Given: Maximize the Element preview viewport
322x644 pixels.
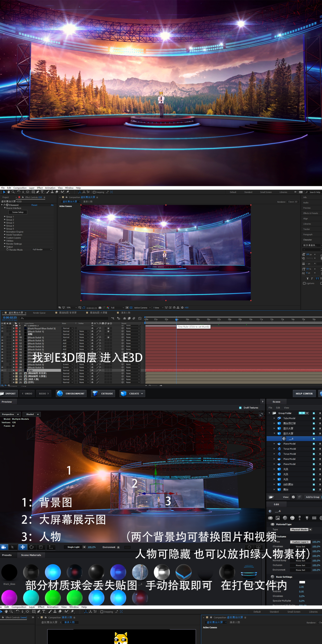Looking at the screenshot, I should (x=261, y=415).
